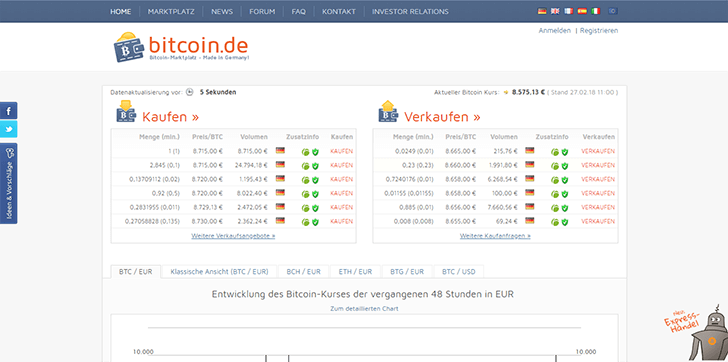
Task: Click German flag in 8.022,40 € row
Action: 280,192
